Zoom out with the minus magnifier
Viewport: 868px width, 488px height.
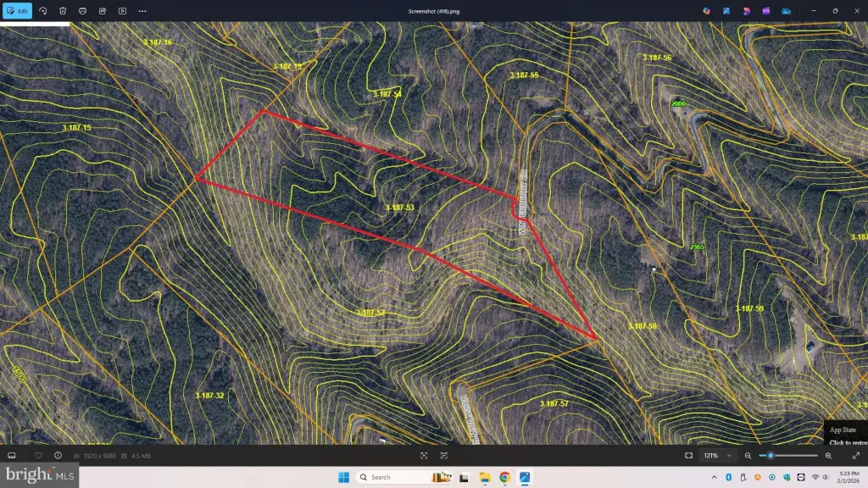point(748,456)
